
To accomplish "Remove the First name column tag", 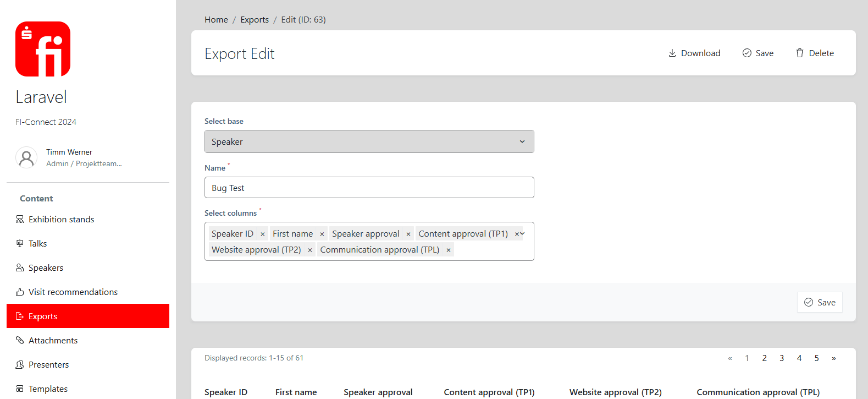I will [322, 234].
